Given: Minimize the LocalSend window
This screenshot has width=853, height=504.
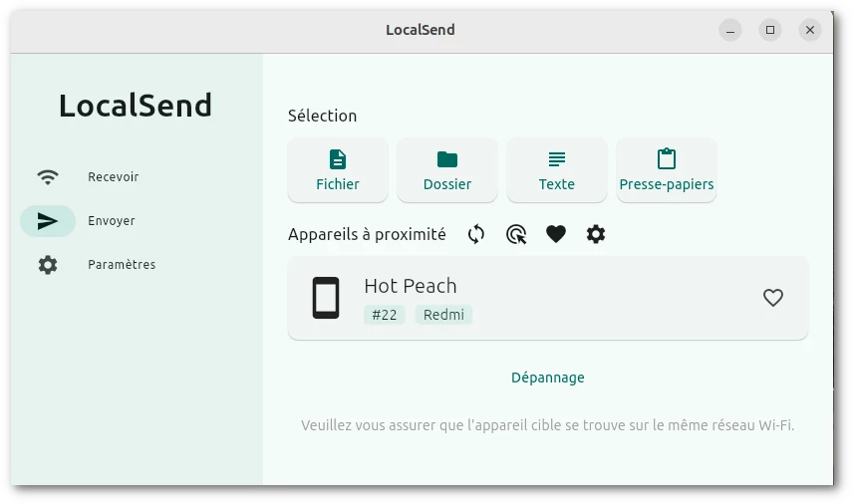Looking at the screenshot, I should [x=730, y=30].
